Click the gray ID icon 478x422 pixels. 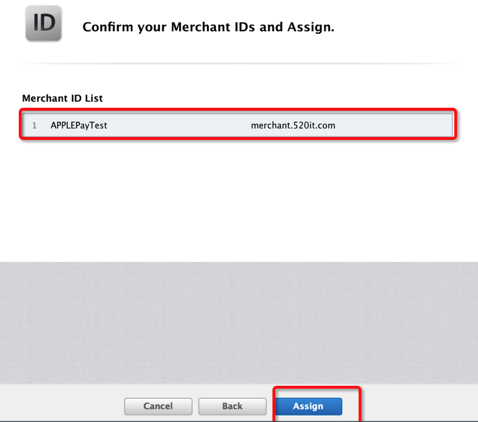tap(43, 23)
